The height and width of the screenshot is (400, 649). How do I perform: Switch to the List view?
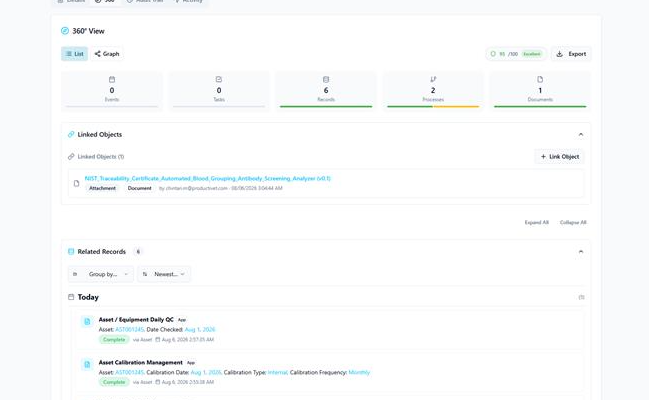pos(75,54)
